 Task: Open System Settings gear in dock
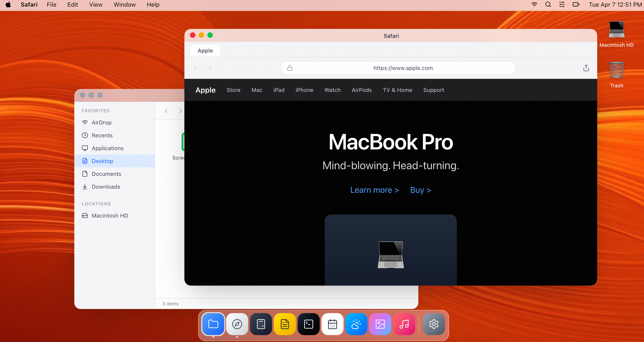click(x=434, y=324)
